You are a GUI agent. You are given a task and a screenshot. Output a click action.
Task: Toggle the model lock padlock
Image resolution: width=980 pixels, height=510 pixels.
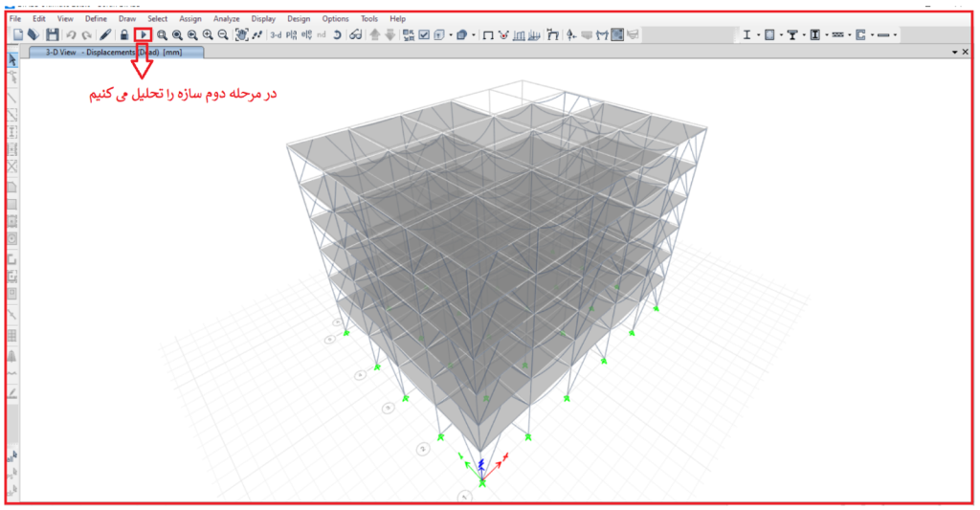pyautogui.click(x=124, y=35)
